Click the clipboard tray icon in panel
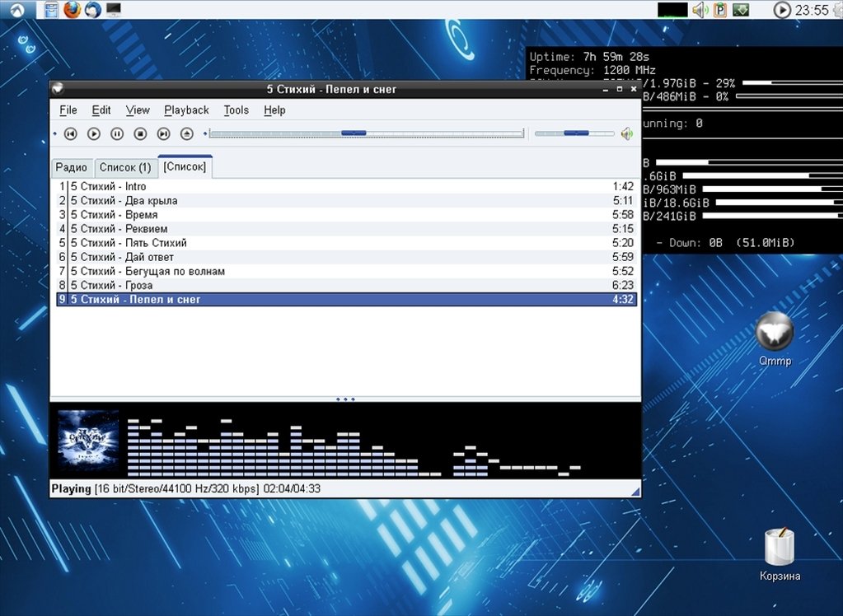 coord(720,10)
